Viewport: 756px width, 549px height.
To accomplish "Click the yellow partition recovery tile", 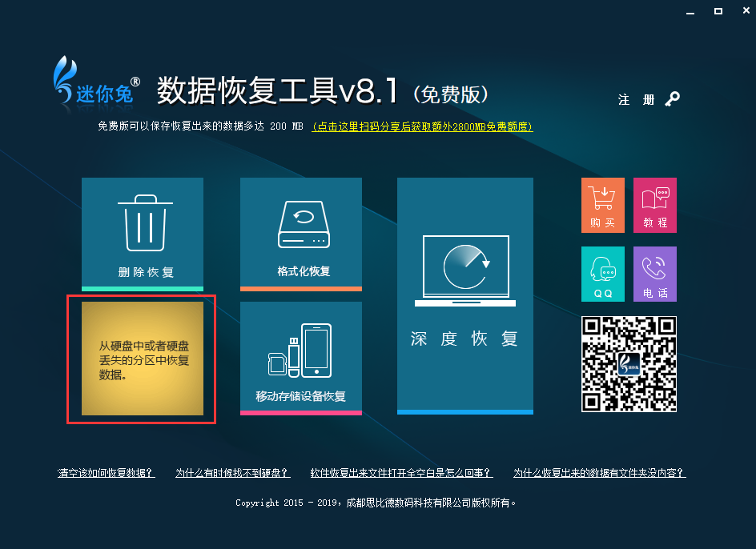I will coord(143,358).
